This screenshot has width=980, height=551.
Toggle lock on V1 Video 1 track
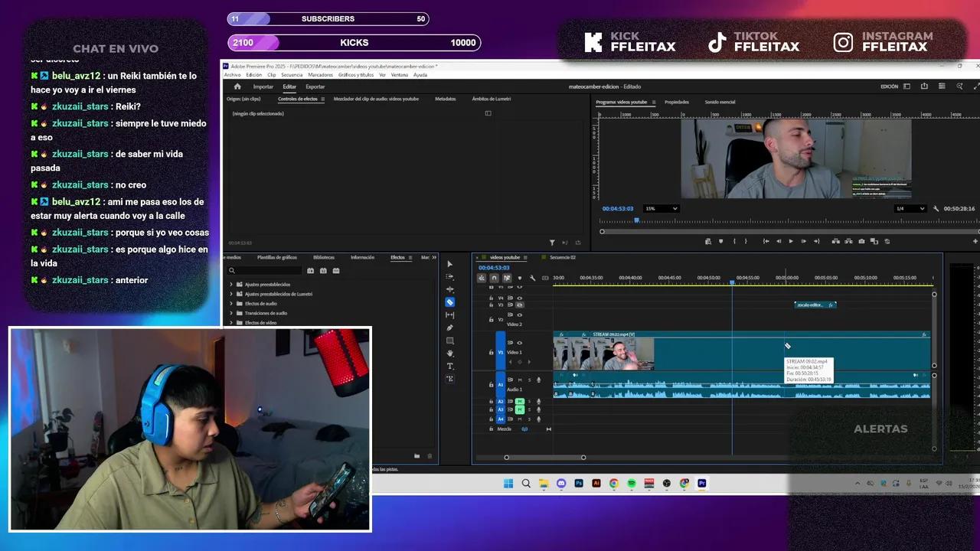[x=492, y=353]
